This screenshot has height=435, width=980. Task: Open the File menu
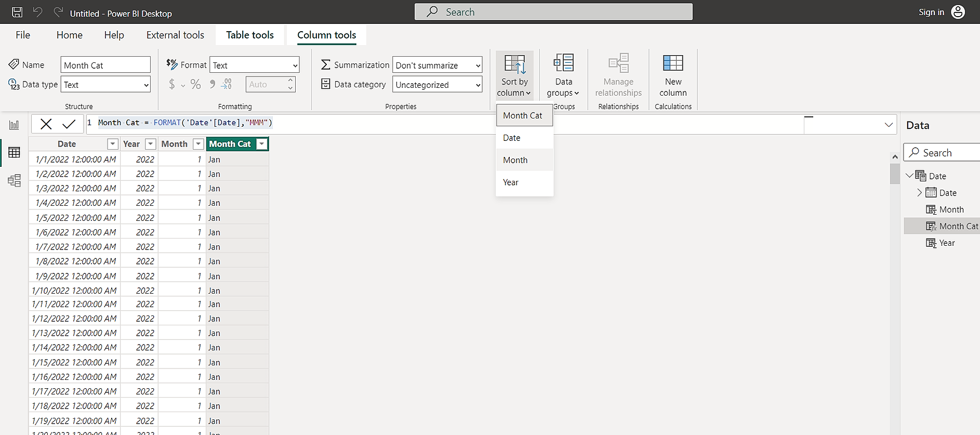23,35
